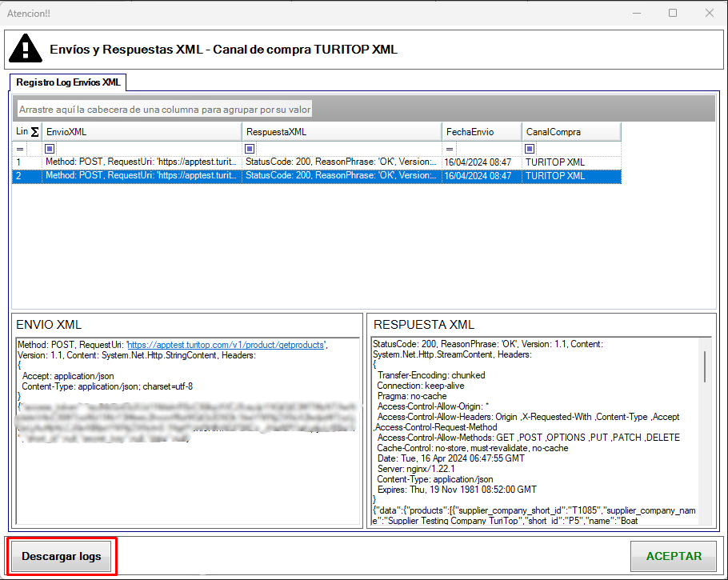Open the filter condition icon for CanalCompra
This screenshot has width=728, height=580.
[x=530, y=149]
